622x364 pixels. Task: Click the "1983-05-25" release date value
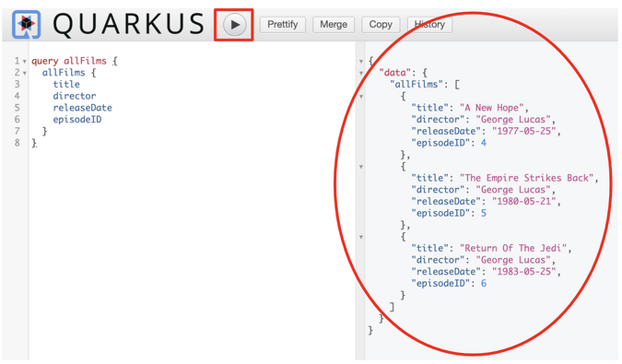[x=524, y=272]
